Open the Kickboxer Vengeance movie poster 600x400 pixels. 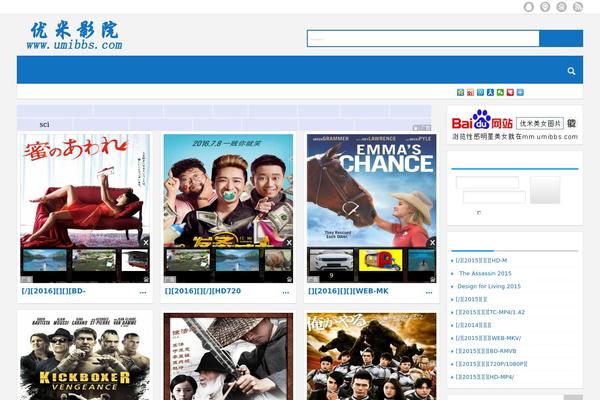pyautogui.click(x=85, y=357)
